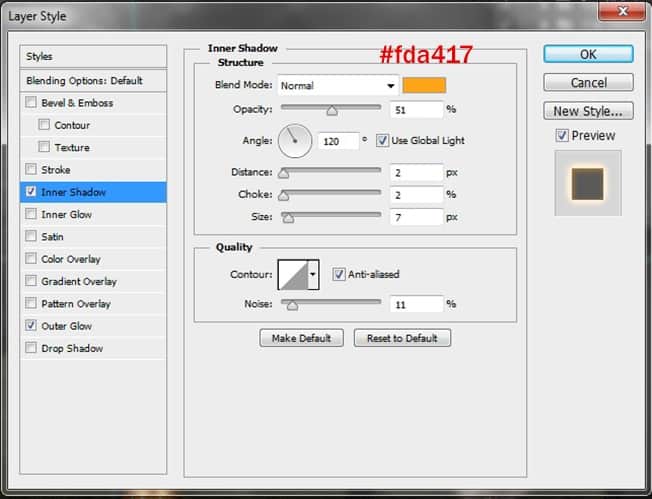The image size is (652, 499).
Task: Click the orange shadow color swatch
Action: click(x=424, y=85)
